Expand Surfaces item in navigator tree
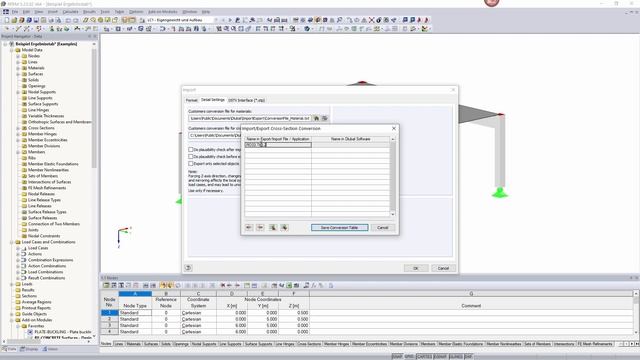Screen dimensions: 640x360 (18, 74)
